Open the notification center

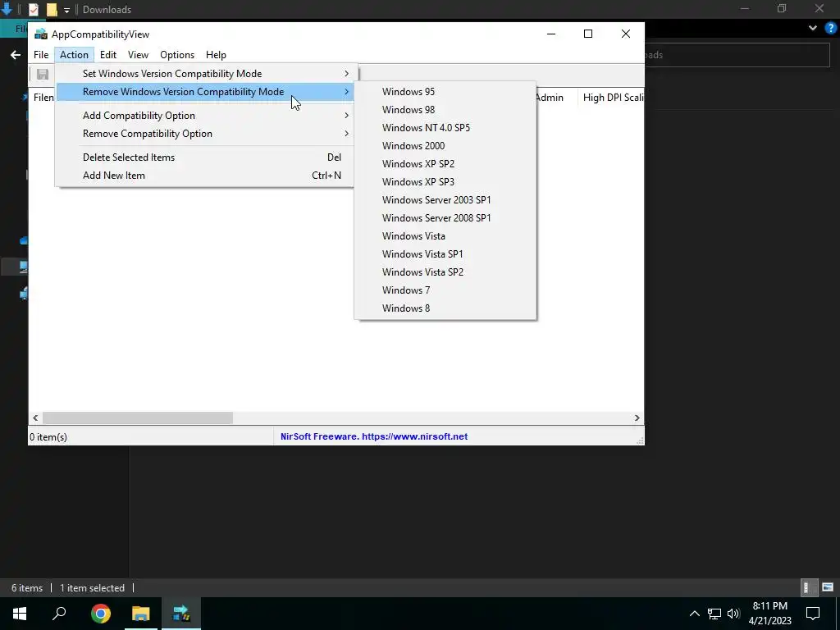point(813,614)
